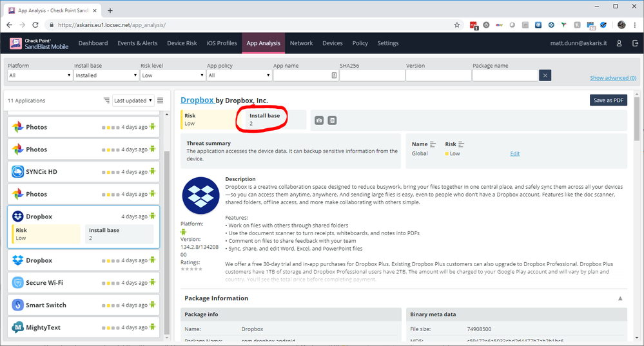Click the browser address bar URL
The width and height of the screenshot is (644, 346).
[x=112, y=25]
